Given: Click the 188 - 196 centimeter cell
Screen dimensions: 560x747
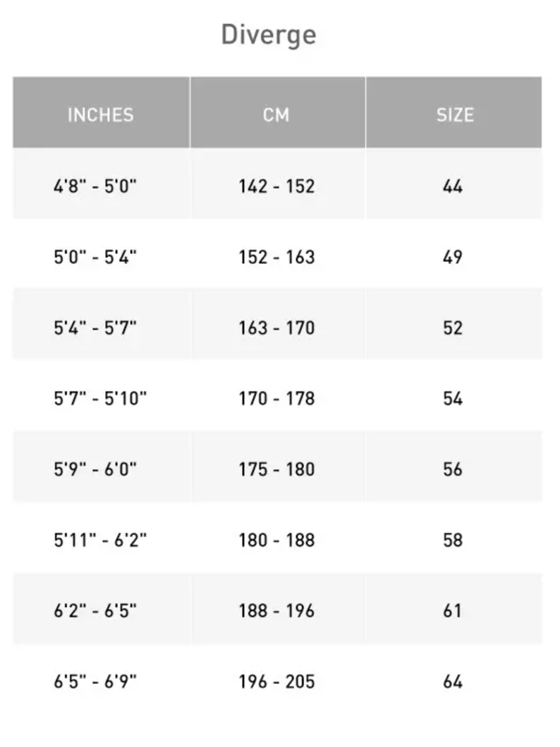Looking at the screenshot, I should click(276, 611).
